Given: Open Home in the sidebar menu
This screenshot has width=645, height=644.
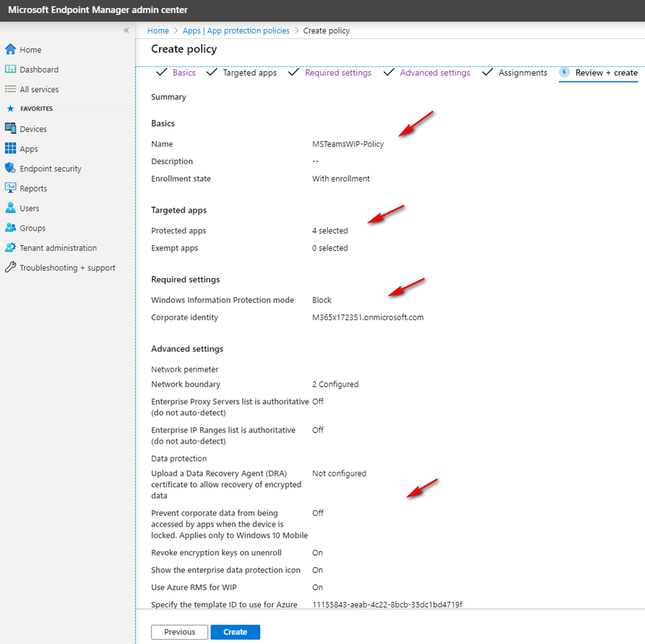Looking at the screenshot, I should click(31, 49).
